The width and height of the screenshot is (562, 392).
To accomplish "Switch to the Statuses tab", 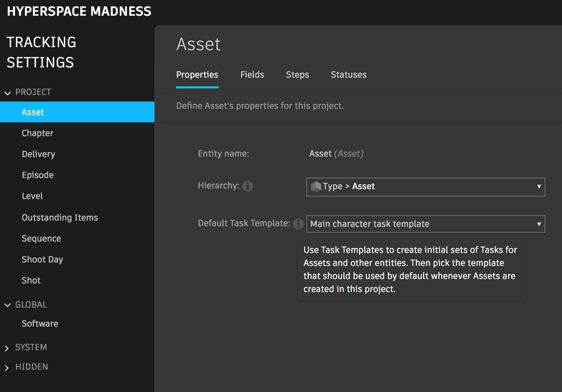I will pos(348,75).
